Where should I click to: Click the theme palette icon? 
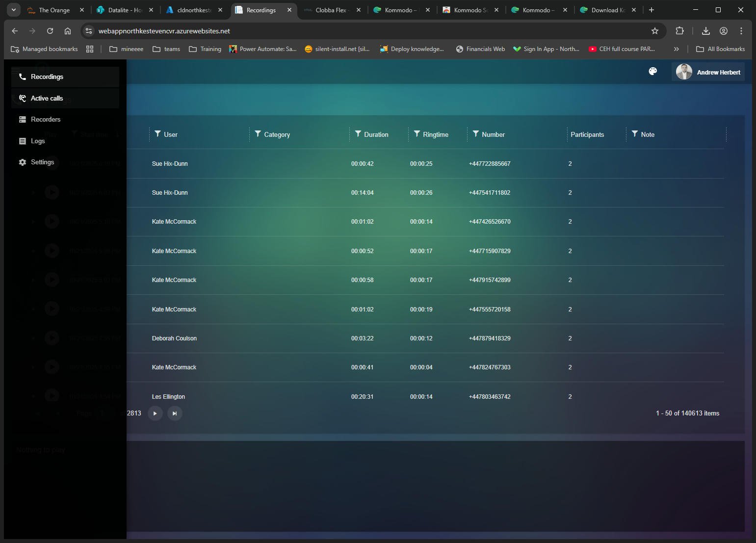[653, 72]
